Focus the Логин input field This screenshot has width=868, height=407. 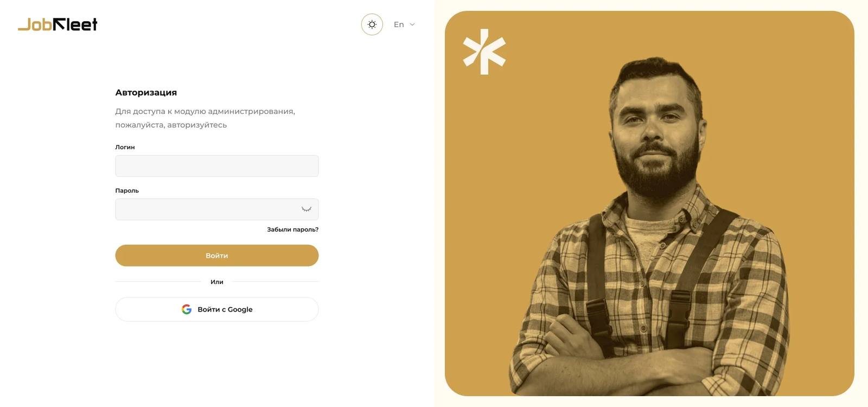[217, 166]
